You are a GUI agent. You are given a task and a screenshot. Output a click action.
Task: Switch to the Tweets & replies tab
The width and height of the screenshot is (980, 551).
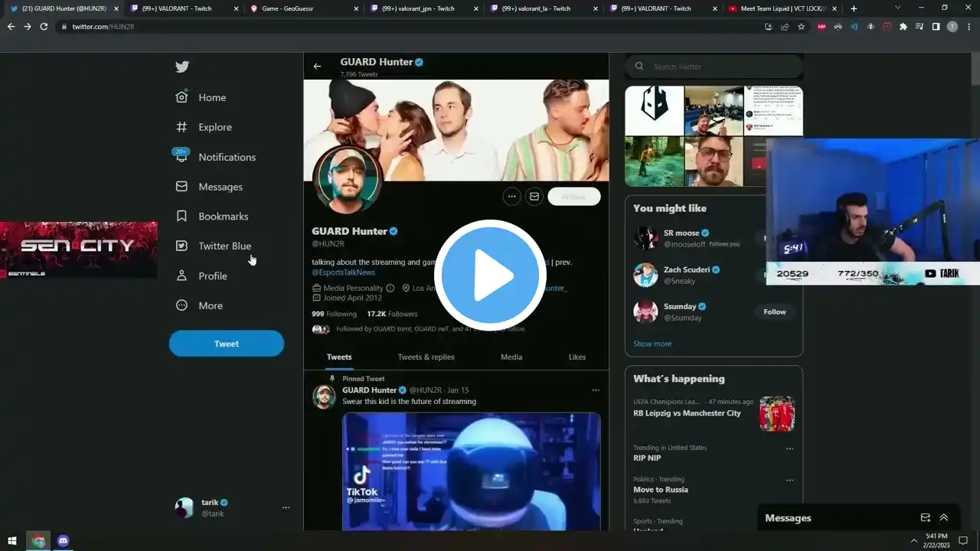426,357
